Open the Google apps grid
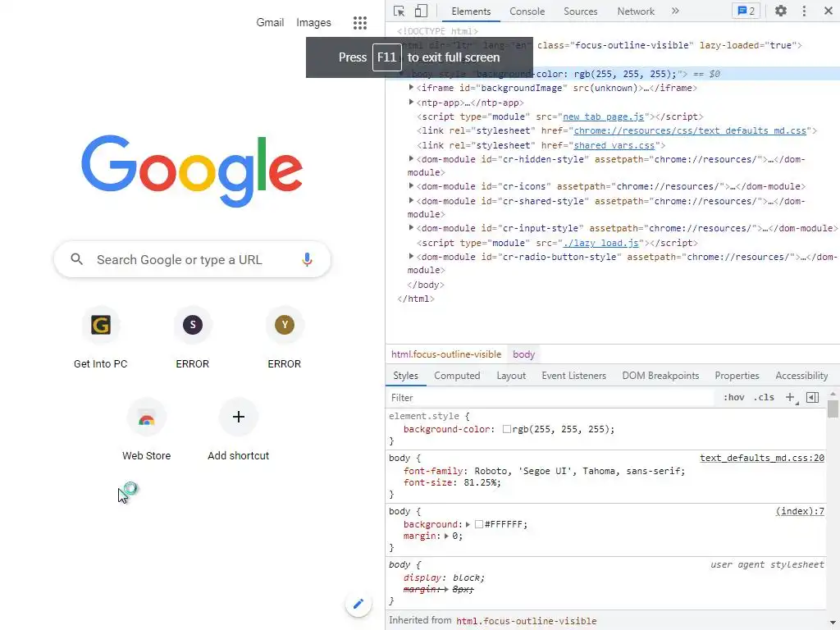 pyautogui.click(x=360, y=22)
